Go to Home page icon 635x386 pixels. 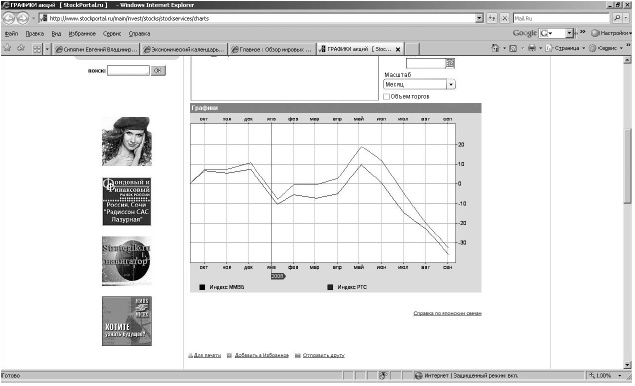pos(495,48)
